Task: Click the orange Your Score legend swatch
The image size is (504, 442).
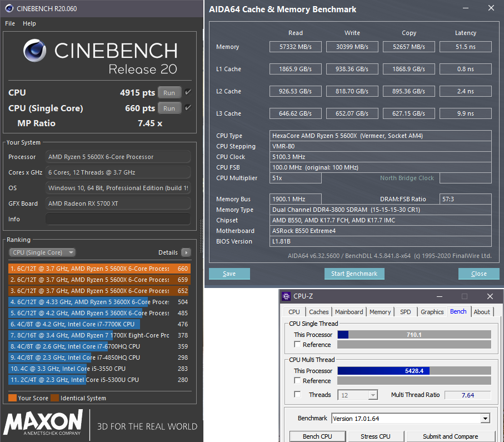Action: point(13,398)
